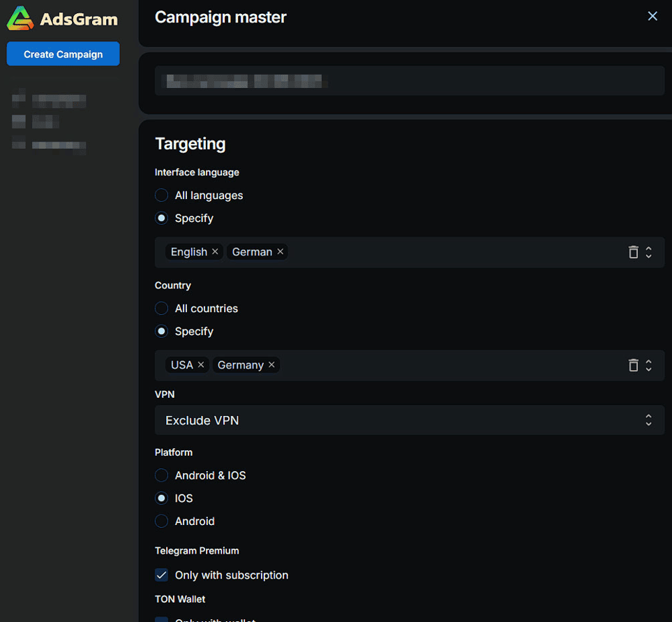
Task: Click the AdsGram logo icon
Action: pyautogui.click(x=20, y=19)
